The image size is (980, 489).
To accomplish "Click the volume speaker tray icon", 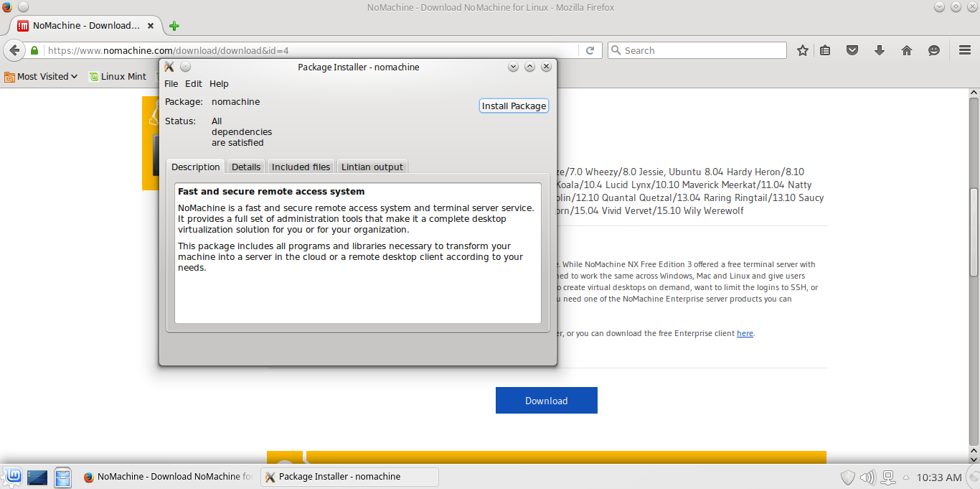I will [868, 477].
